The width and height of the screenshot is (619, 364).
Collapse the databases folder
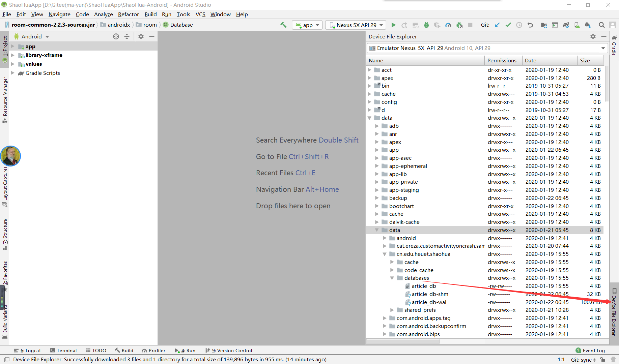pyautogui.click(x=392, y=278)
